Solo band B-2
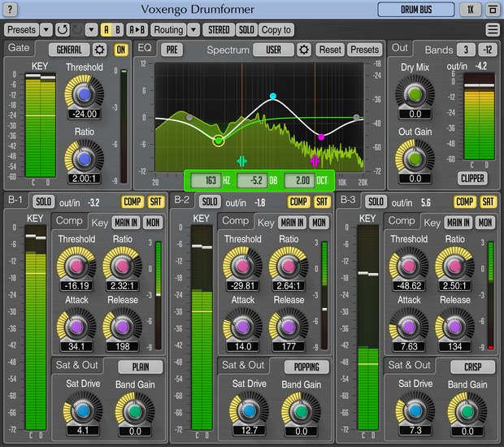 (210, 202)
